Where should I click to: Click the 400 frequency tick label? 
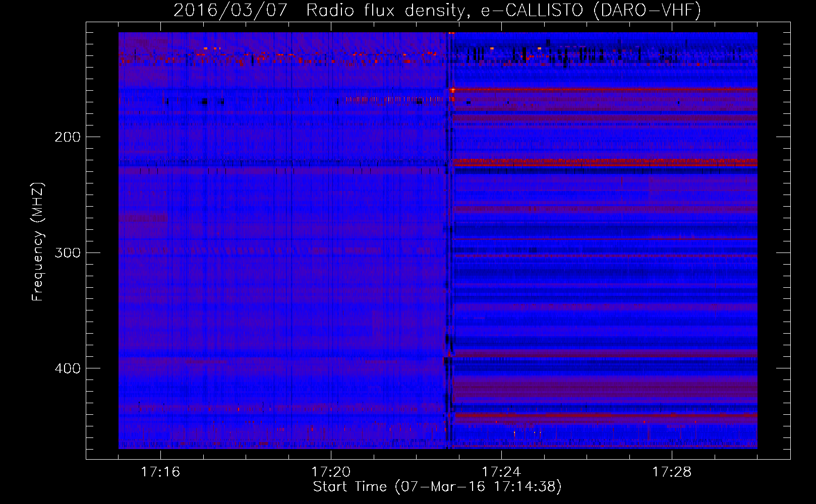(68, 368)
